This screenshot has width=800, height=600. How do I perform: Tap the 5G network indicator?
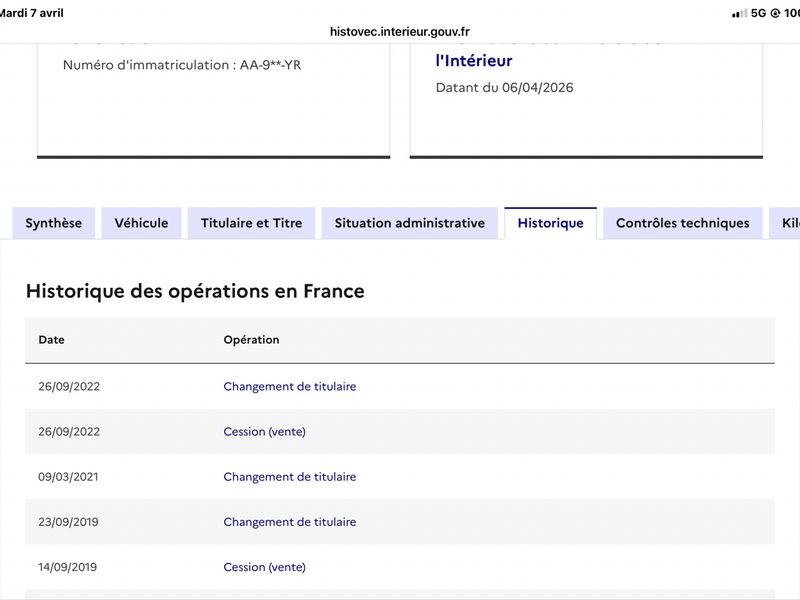click(759, 13)
